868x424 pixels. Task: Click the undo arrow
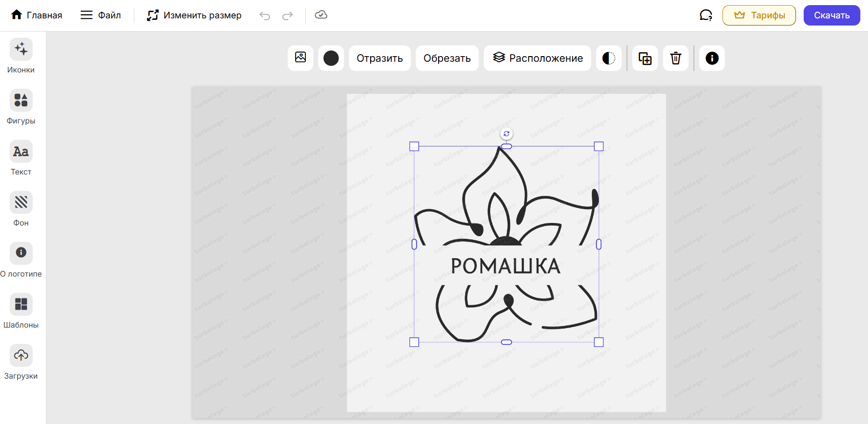(264, 15)
